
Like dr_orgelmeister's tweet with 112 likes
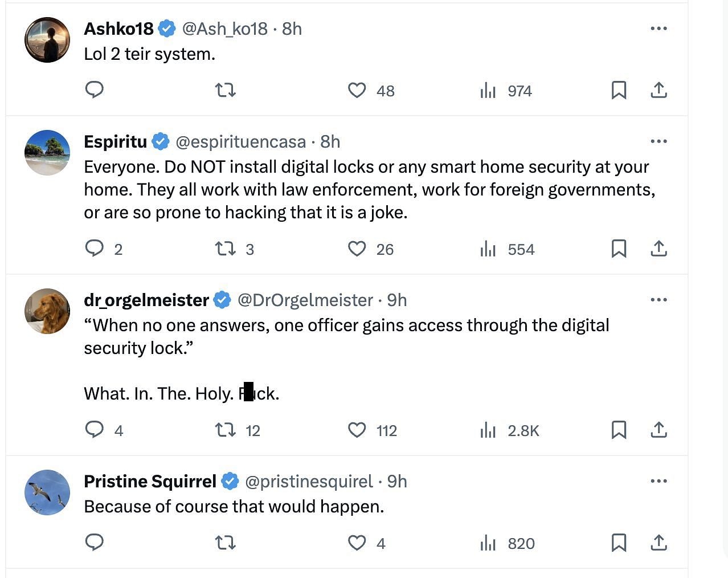(357, 430)
